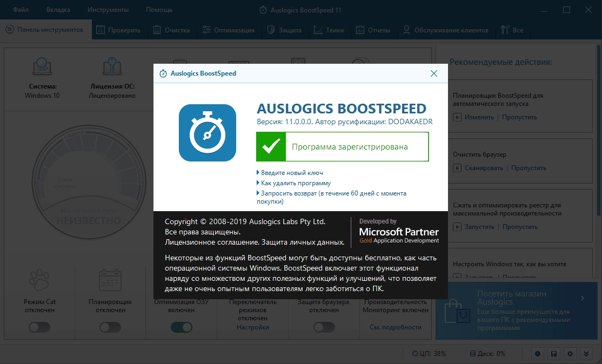Switch to the Очистка tab
The width and height of the screenshot is (602, 364).
[x=172, y=30]
